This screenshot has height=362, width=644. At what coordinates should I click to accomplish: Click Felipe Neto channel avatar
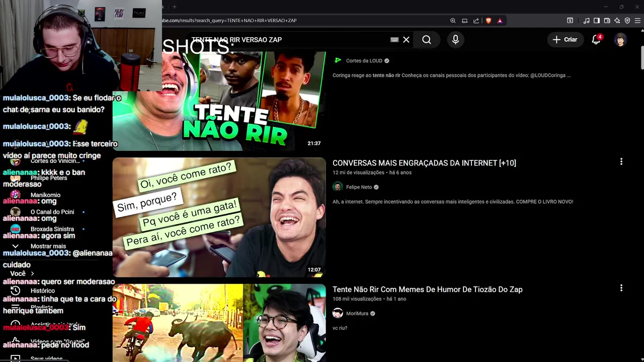pos(338,187)
